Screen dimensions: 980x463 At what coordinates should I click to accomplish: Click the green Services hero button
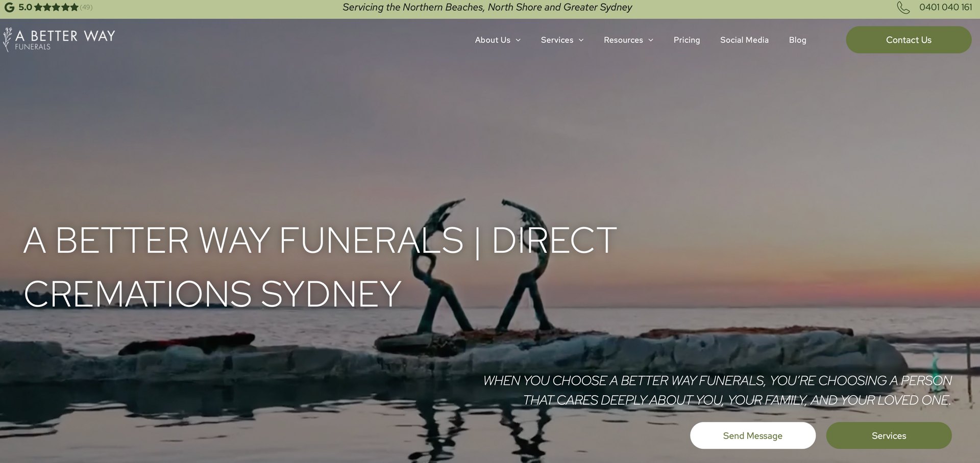tap(889, 435)
